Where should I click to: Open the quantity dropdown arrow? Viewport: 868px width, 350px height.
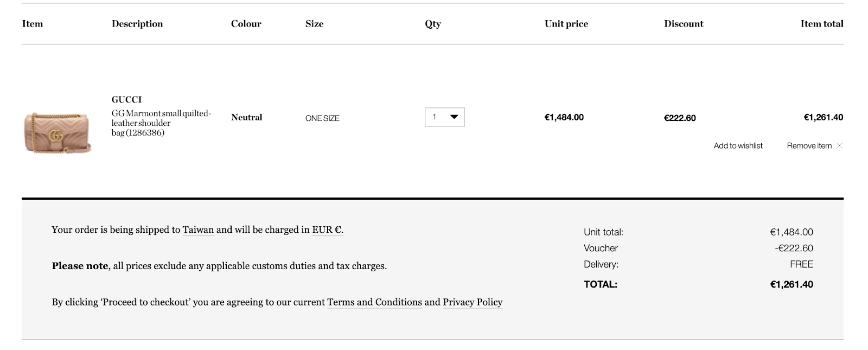click(x=454, y=117)
